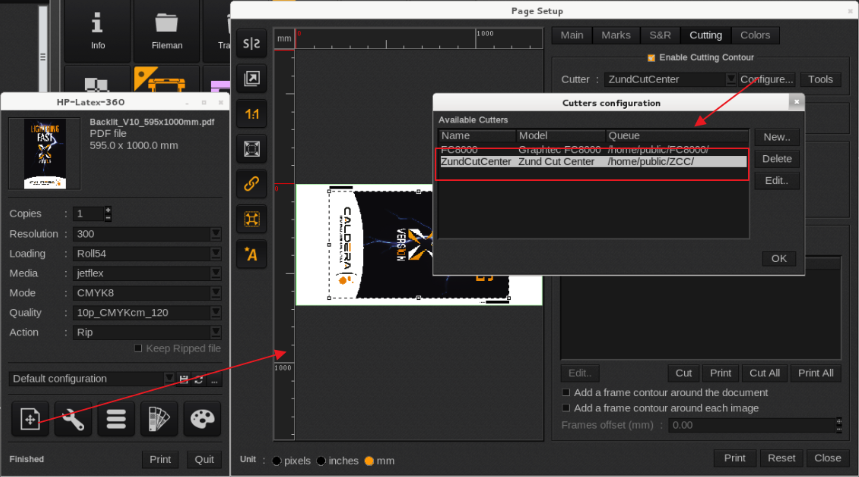Viewport: 859px width, 477px height.
Task: Toggle the chain link icon
Action: click(x=250, y=184)
